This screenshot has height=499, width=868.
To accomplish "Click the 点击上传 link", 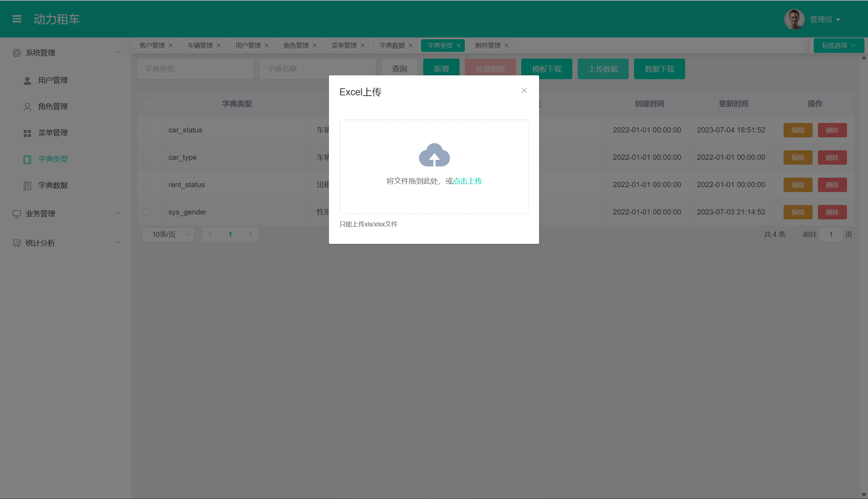I will (x=468, y=181).
